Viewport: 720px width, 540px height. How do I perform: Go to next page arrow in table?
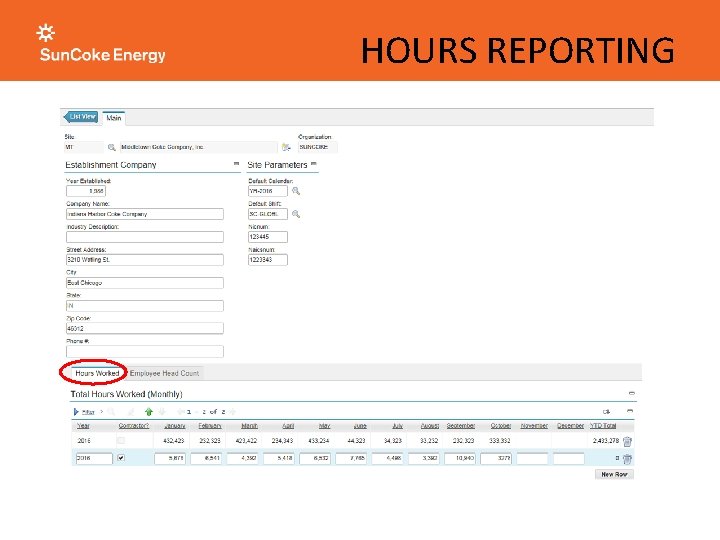coord(233,412)
